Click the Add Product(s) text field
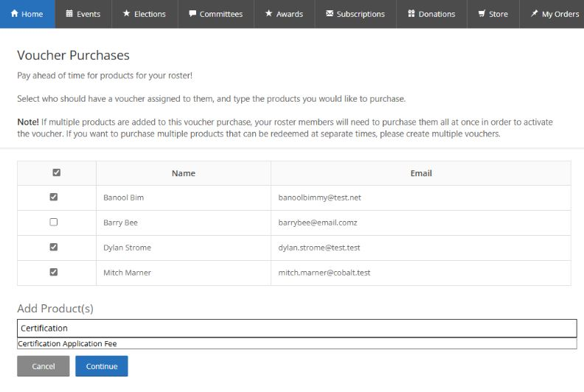 [296, 328]
